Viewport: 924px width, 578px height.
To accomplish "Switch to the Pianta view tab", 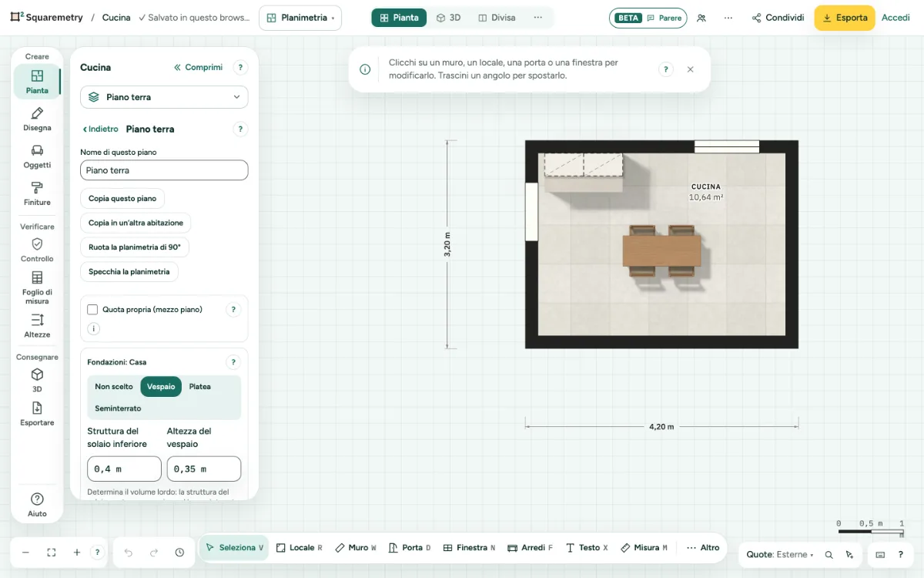I will pyautogui.click(x=399, y=18).
